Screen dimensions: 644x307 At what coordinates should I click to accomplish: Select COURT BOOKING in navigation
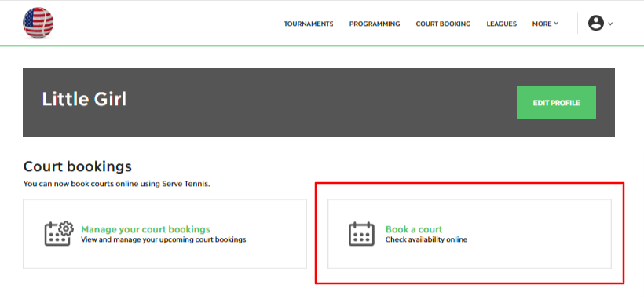point(443,24)
